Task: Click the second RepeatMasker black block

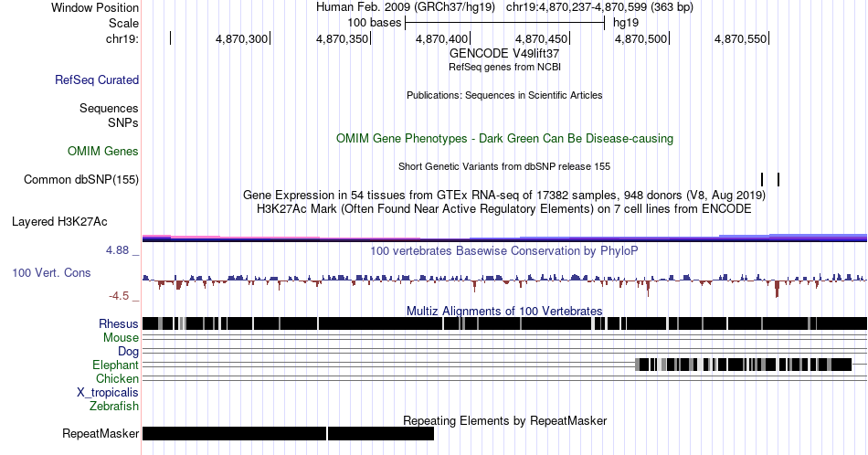Action: pyautogui.click(x=381, y=433)
